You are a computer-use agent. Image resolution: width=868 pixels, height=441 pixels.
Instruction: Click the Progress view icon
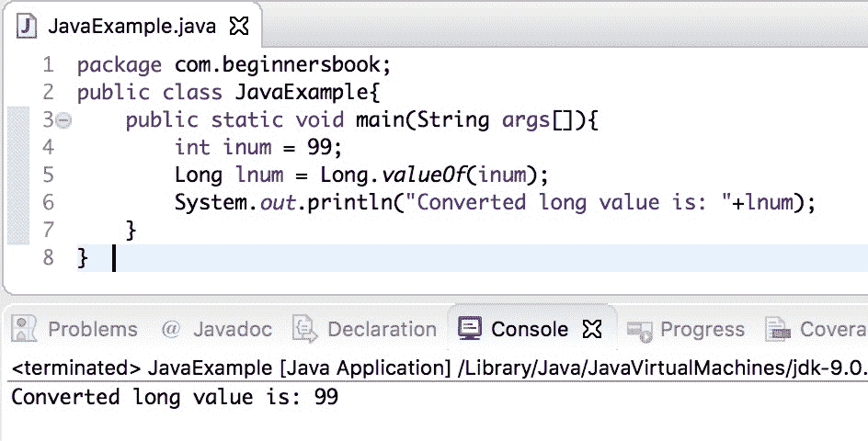pos(639,329)
